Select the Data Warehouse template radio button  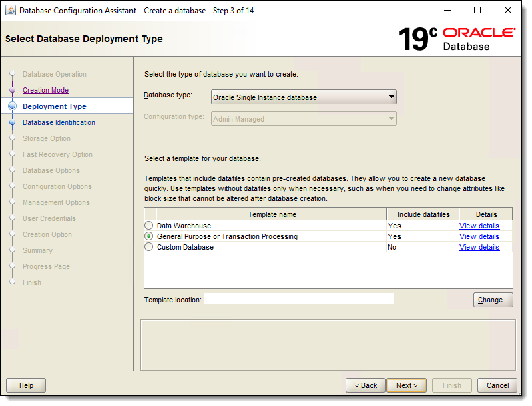(x=149, y=226)
